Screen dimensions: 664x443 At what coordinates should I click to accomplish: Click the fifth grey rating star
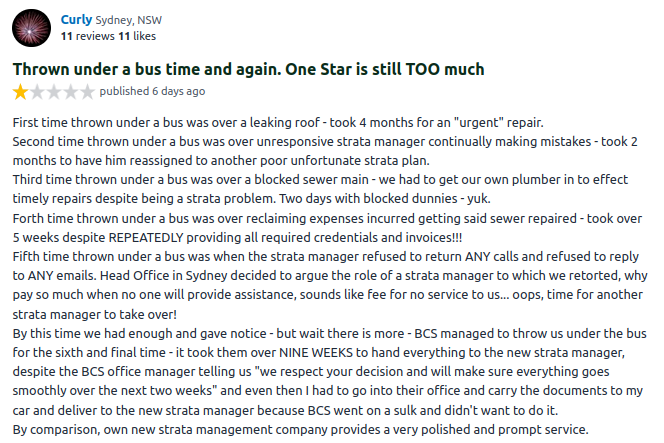88,92
